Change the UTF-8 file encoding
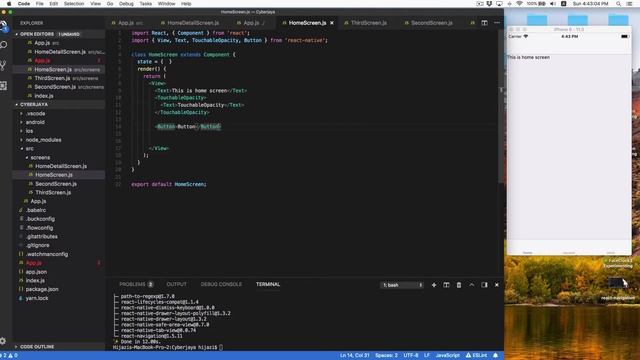 pyautogui.click(x=411, y=356)
